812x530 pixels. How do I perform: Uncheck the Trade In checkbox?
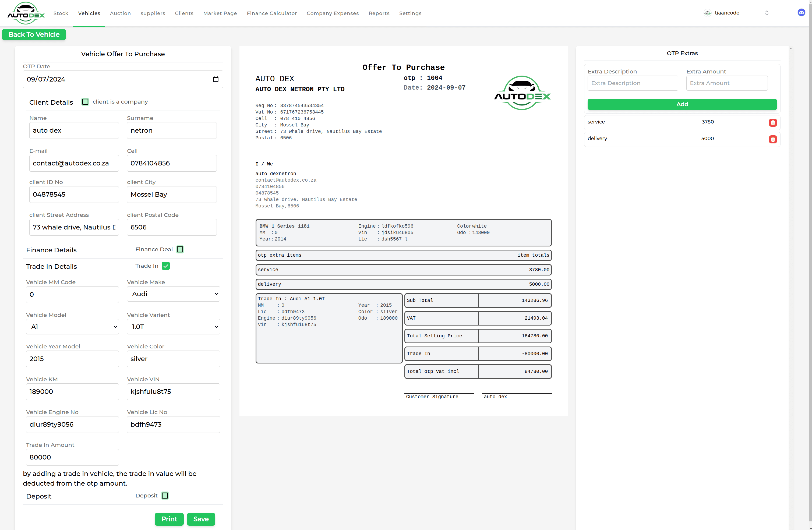click(166, 266)
